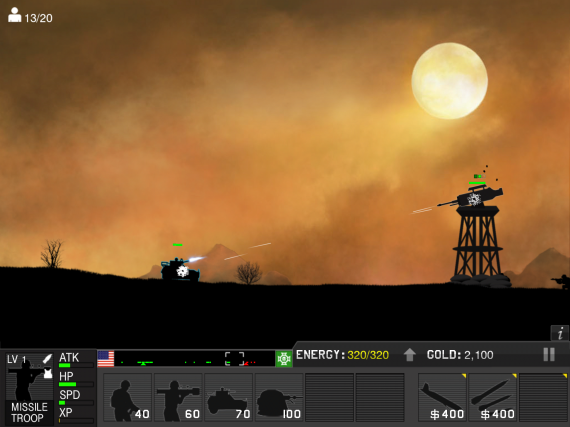
Task: Select the empty fifth unit slot
Action: (329, 397)
